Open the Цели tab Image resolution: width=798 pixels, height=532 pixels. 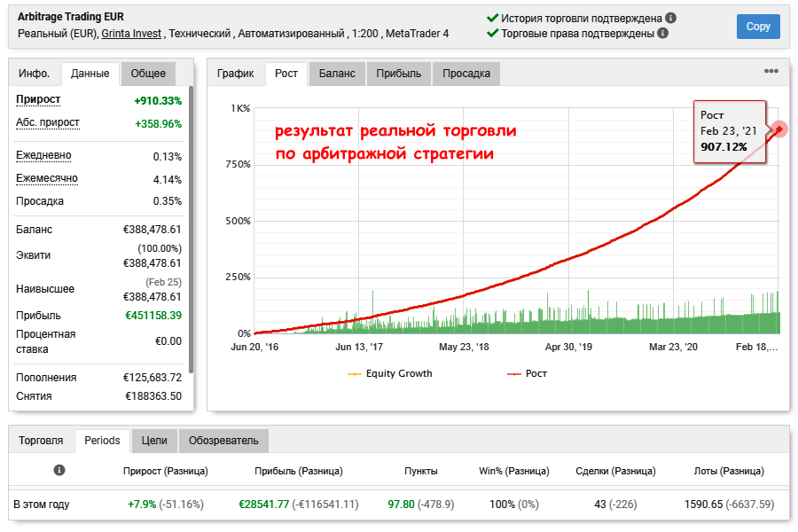click(154, 440)
